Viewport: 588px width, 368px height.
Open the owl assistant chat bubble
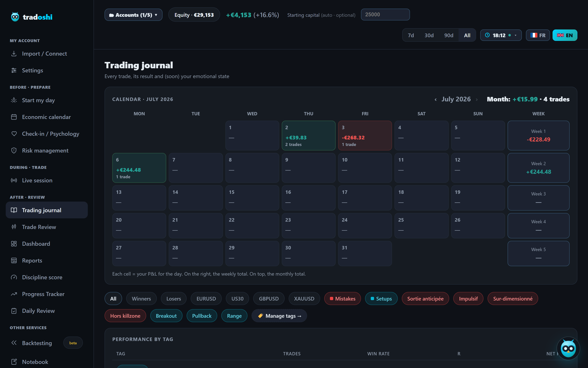[x=568, y=349]
